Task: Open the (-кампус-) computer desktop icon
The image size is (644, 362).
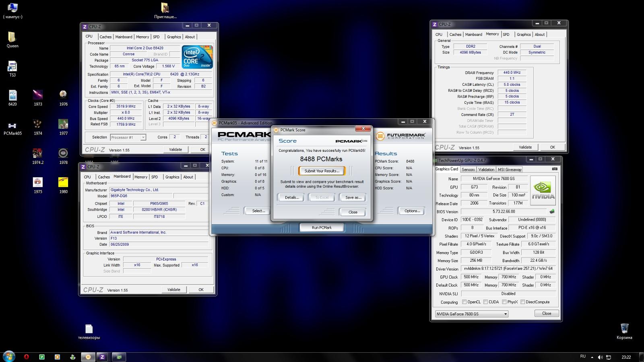Action: [x=12, y=10]
